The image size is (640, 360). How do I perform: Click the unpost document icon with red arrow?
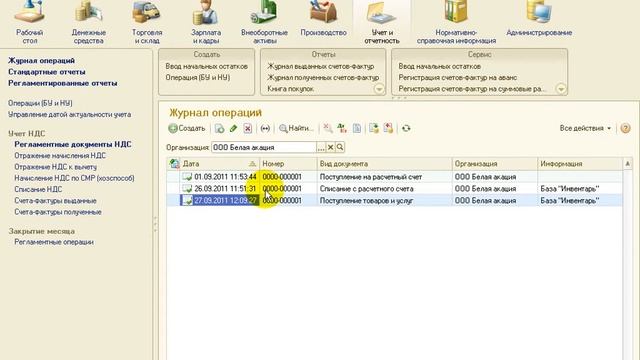click(388, 129)
